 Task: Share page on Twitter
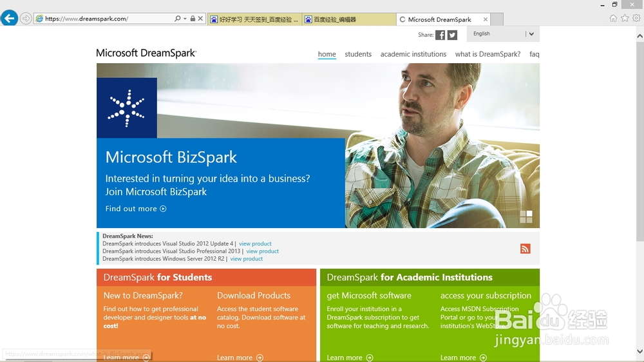pyautogui.click(x=452, y=35)
